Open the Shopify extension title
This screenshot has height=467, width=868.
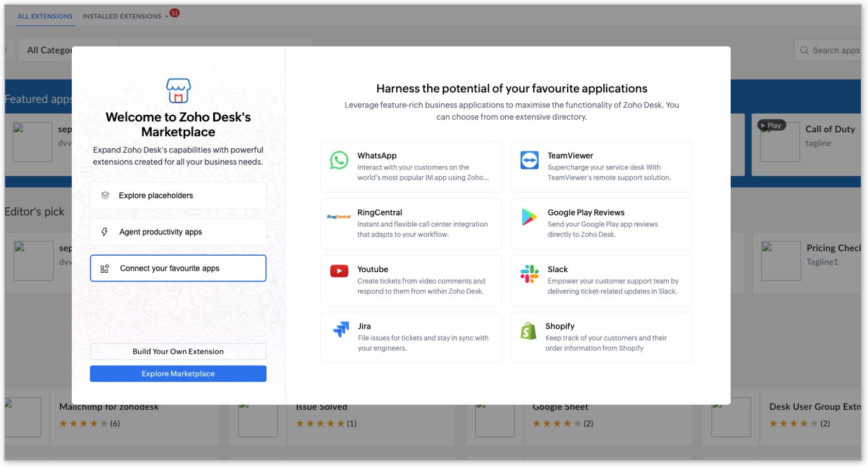click(x=560, y=326)
